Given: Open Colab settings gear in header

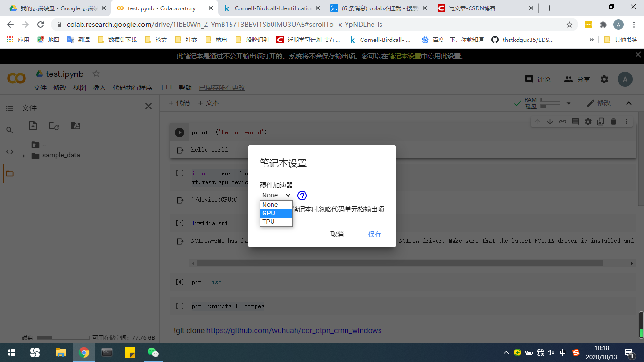Looking at the screenshot, I should (x=604, y=80).
